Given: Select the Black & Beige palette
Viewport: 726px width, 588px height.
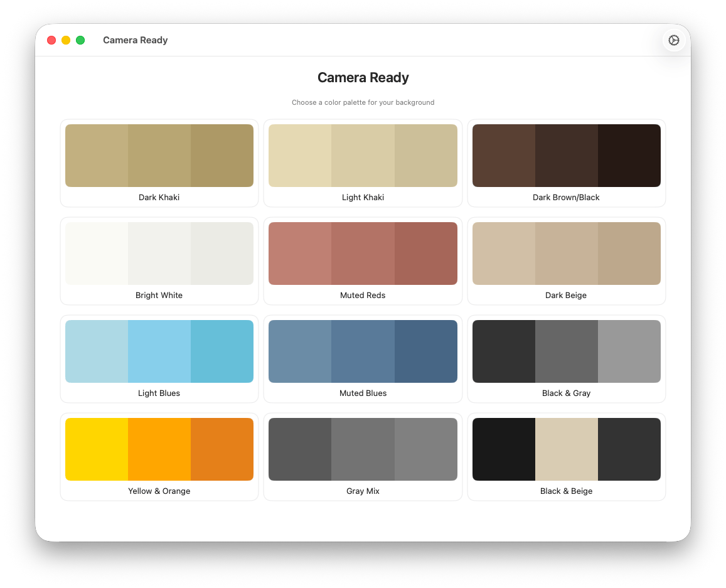Looking at the screenshot, I should (566, 457).
